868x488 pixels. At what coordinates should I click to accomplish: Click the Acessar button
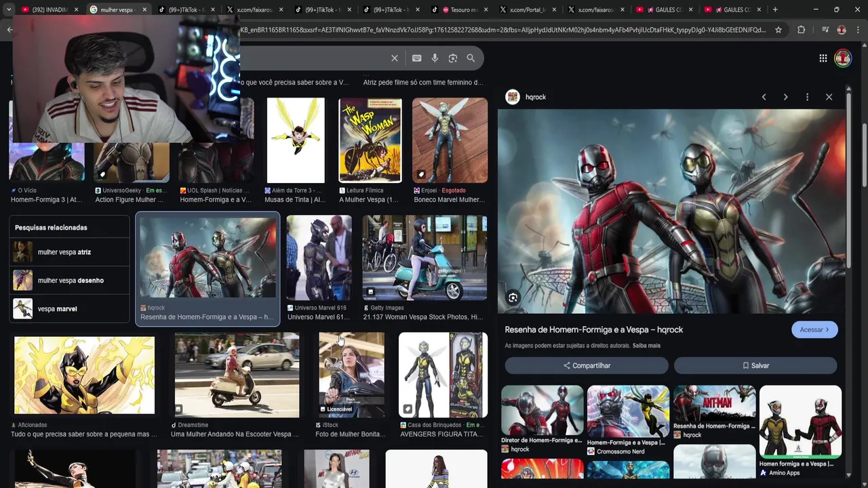click(814, 329)
